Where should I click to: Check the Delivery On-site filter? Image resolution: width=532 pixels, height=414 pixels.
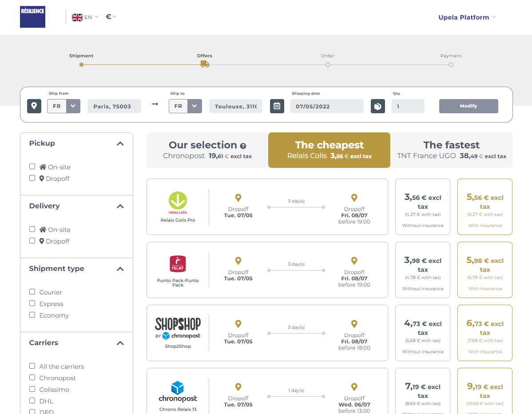(x=32, y=229)
